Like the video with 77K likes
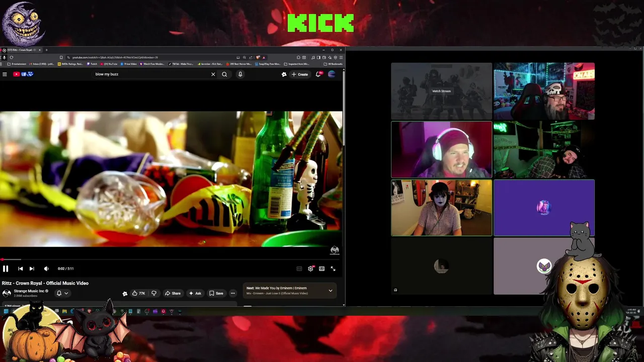 click(138, 293)
